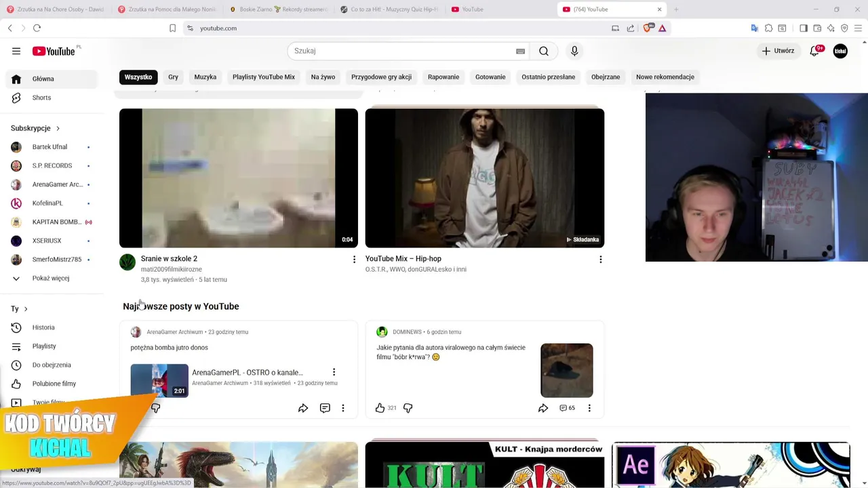Reload the page in browser toolbar

click(37, 28)
